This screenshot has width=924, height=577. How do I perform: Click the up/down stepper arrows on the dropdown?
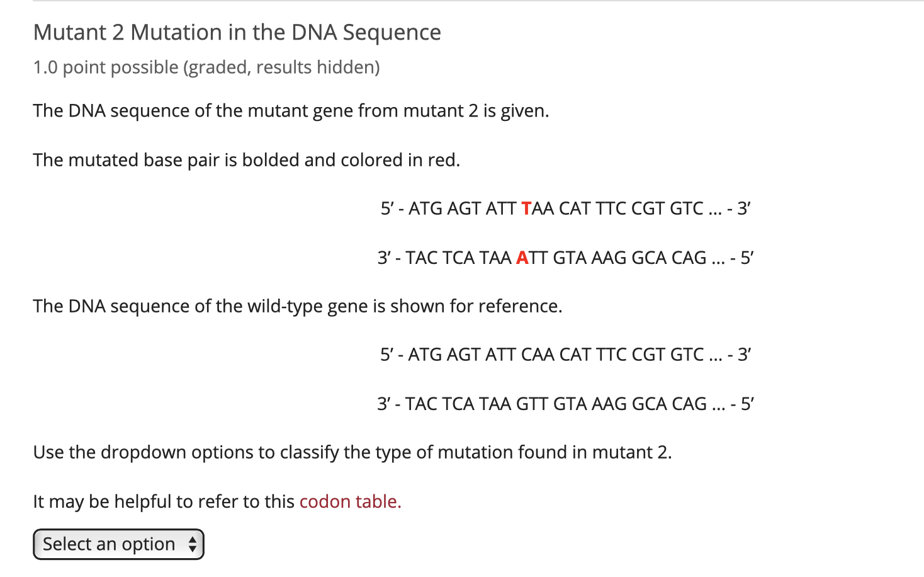point(193,544)
